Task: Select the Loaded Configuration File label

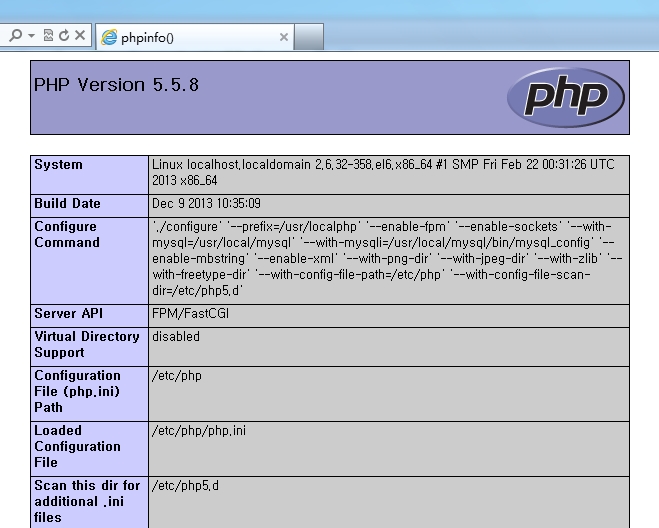Action: pyautogui.click(x=77, y=446)
